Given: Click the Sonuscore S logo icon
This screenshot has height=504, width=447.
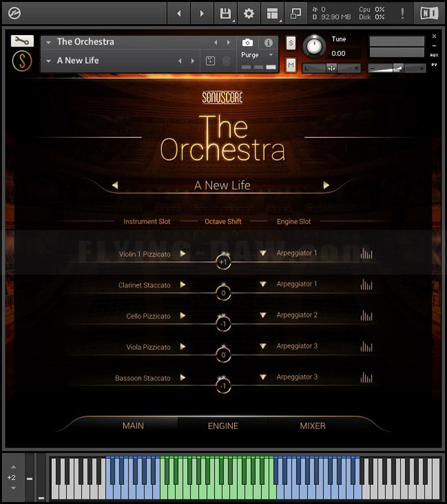Looking at the screenshot, I should click(22, 61).
